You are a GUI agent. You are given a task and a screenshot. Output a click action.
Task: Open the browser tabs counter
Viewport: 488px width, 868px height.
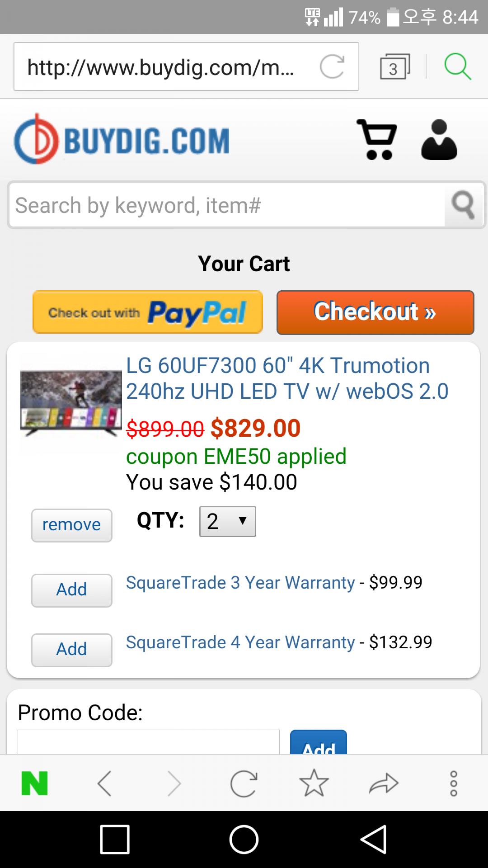point(394,67)
